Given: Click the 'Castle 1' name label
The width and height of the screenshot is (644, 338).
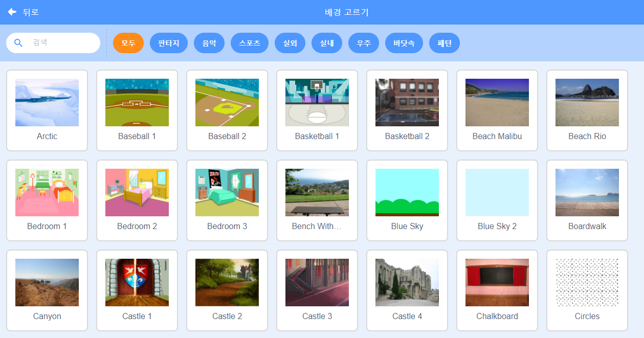Looking at the screenshot, I should tap(137, 316).
